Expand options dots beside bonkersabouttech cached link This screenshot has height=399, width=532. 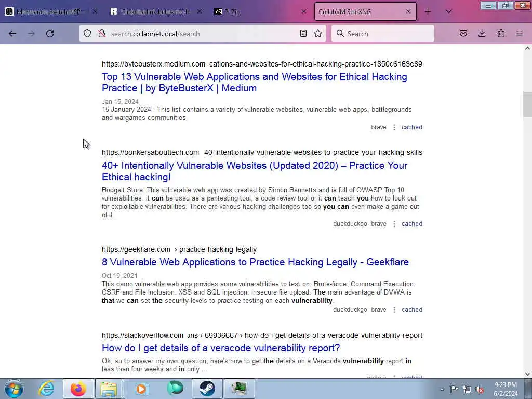[394, 224]
